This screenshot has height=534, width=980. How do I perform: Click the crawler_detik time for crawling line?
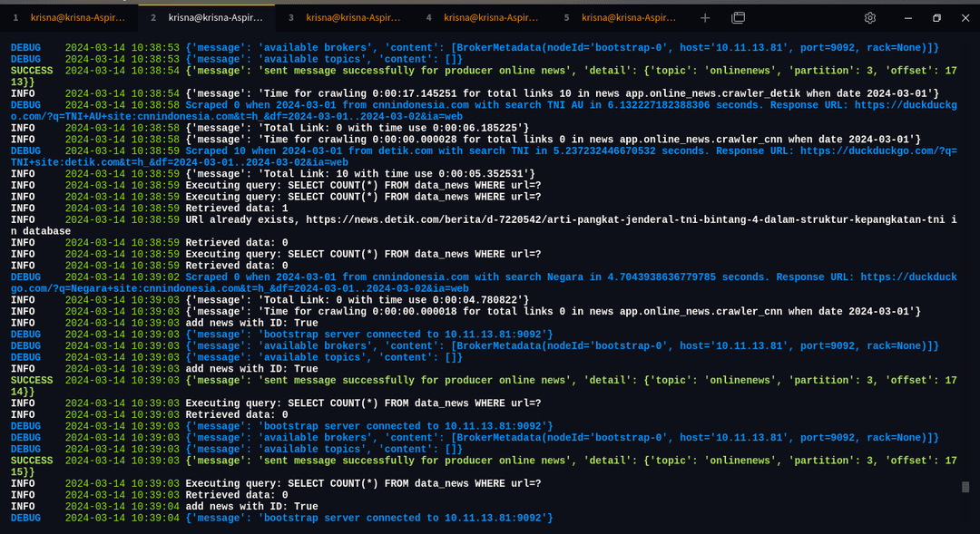(563, 93)
